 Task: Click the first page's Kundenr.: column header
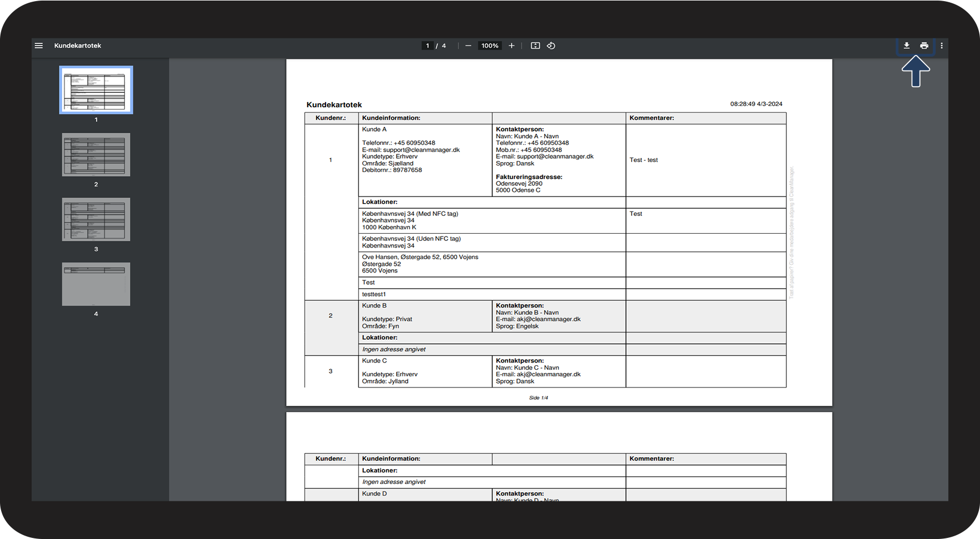[x=331, y=118]
